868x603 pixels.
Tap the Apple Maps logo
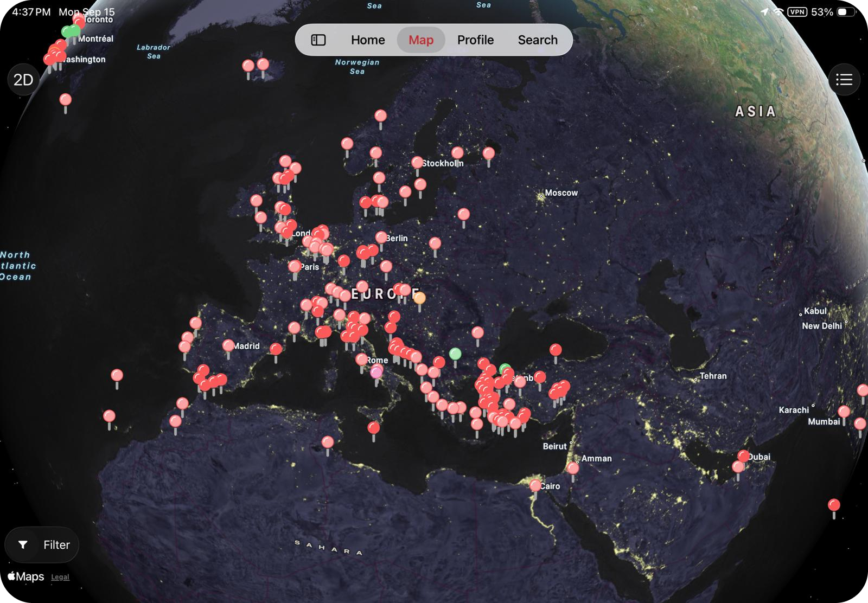(x=26, y=576)
